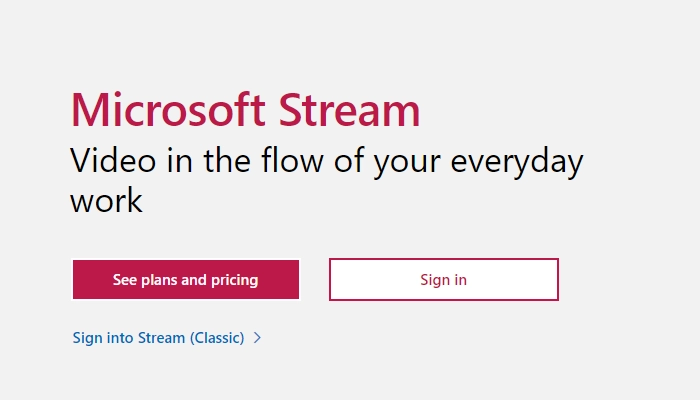700x400 pixels.
Task: Click the Microsoft Stream heading
Action: pyautogui.click(x=245, y=109)
